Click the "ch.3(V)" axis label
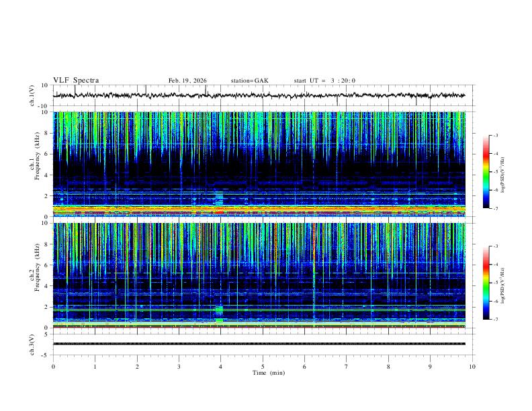Viewport: 532px width, 411px height. click(32, 345)
